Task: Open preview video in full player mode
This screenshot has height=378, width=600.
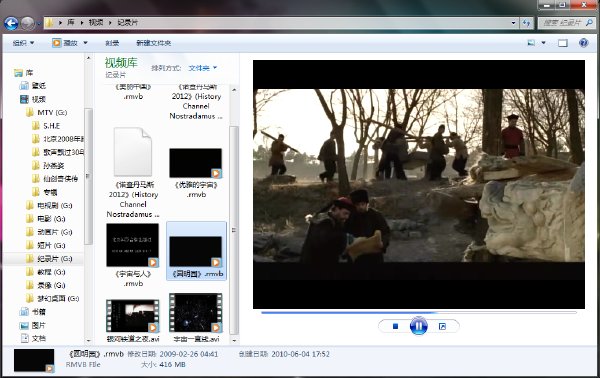Action: point(442,326)
